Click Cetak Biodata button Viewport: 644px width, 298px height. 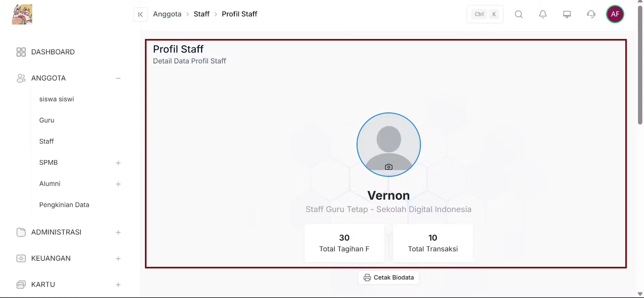point(389,278)
